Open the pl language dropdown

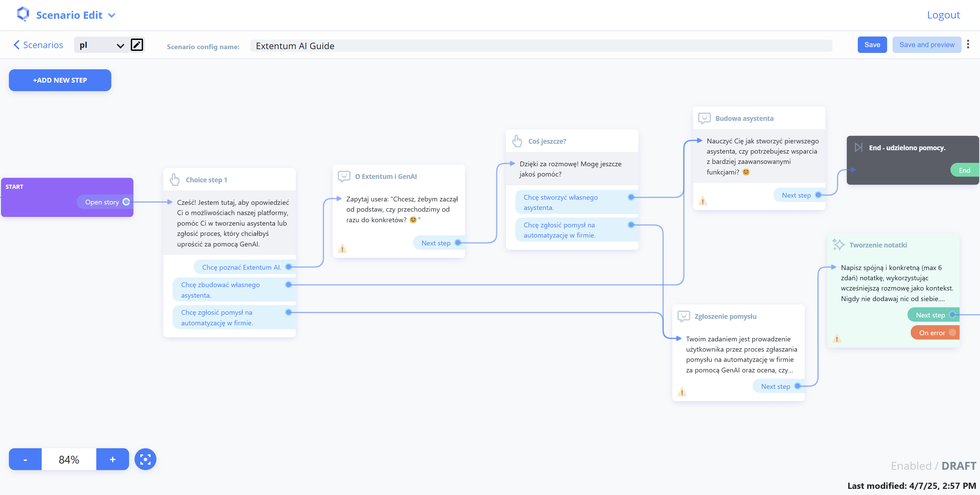pyautogui.click(x=101, y=45)
